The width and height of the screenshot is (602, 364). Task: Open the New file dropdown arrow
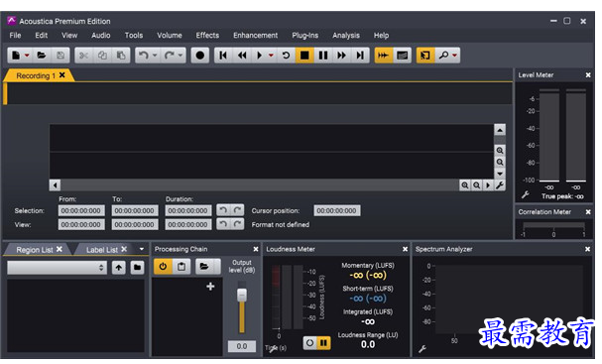27,56
